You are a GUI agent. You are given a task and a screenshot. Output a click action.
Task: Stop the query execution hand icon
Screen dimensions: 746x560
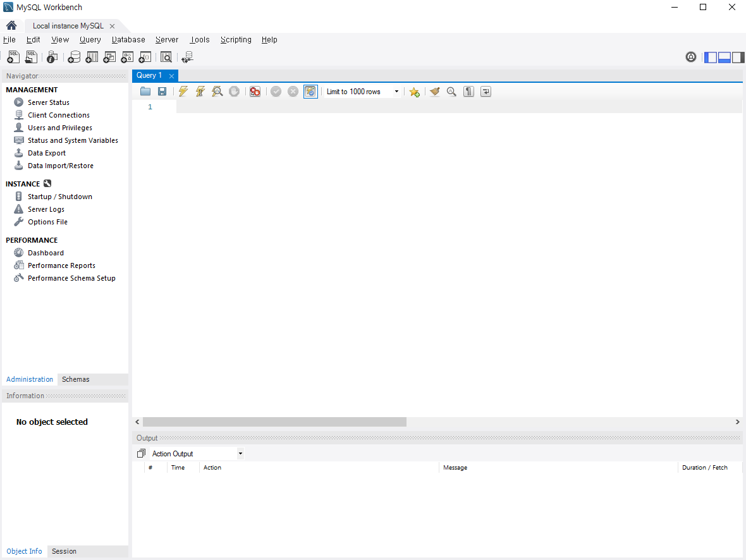(234, 92)
